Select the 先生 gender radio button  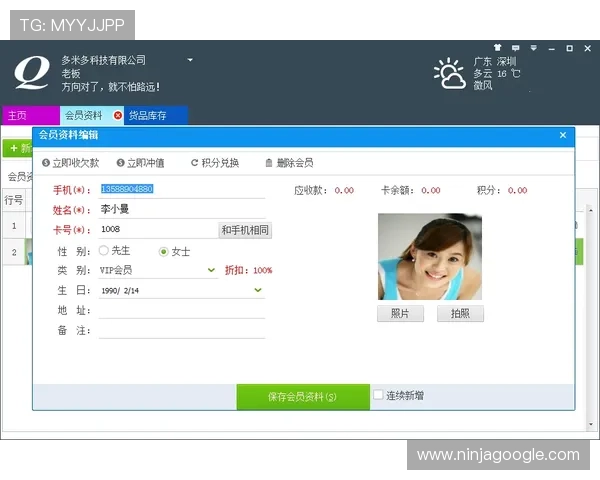(x=103, y=251)
